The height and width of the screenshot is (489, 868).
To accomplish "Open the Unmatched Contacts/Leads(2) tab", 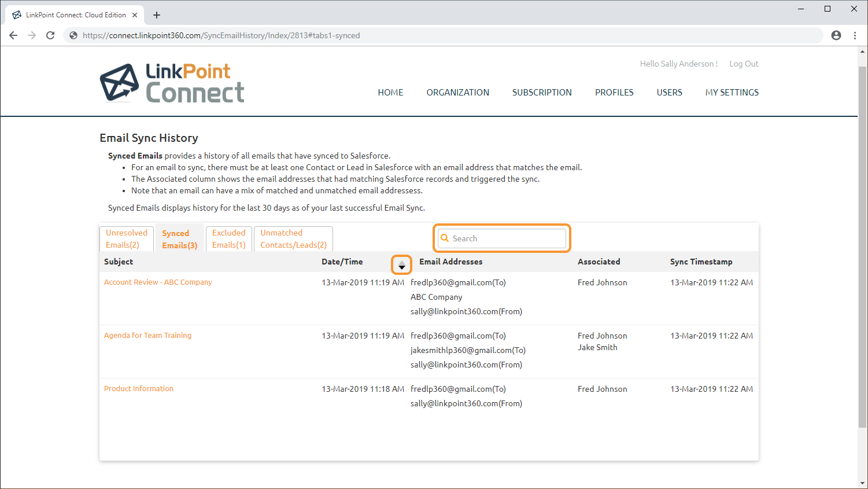I will tap(294, 239).
